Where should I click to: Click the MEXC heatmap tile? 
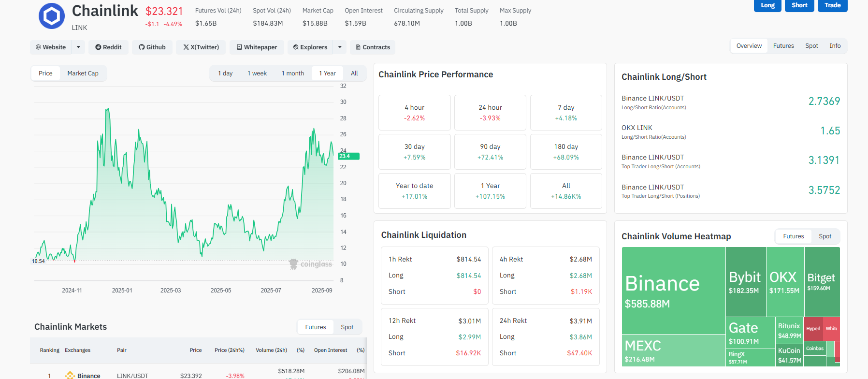click(673, 350)
